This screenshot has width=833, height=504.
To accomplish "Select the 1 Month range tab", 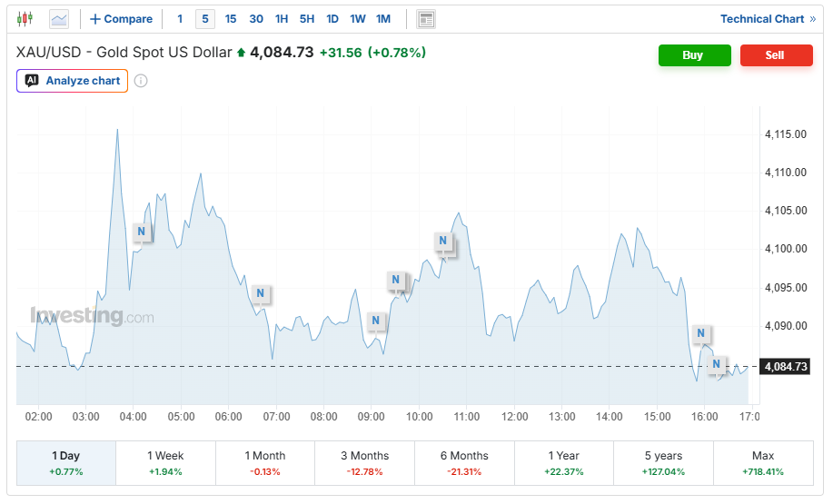I will click(x=265, y=463).
